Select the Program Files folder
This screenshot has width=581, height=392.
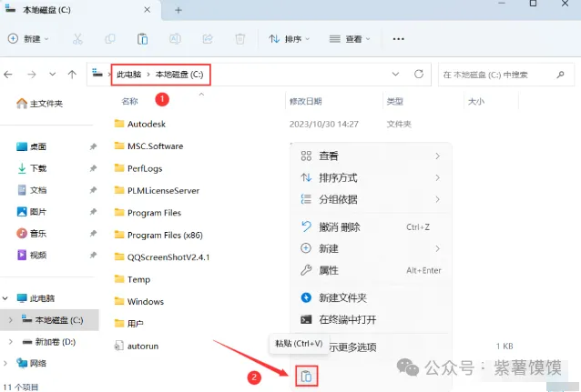(x=154, y=213)
